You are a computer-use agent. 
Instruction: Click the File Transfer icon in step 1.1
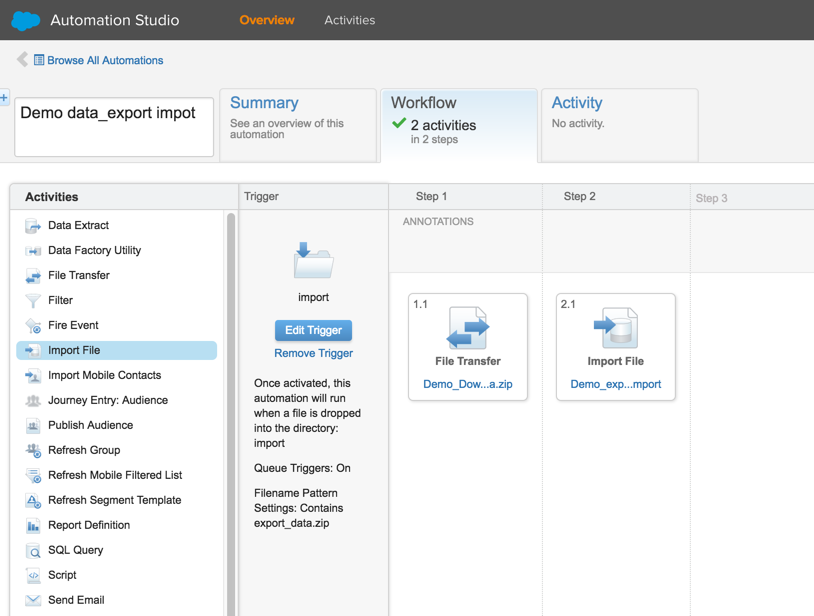467,327
